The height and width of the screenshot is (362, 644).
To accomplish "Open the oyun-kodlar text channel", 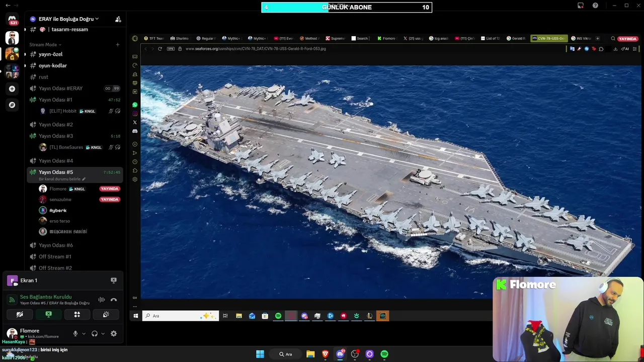I will tap(75, 66).
